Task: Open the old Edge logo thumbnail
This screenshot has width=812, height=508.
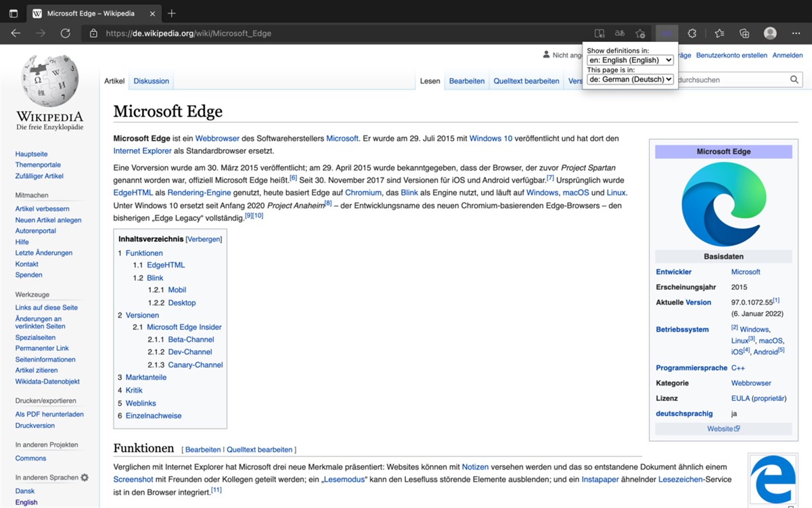Action: 773,479
